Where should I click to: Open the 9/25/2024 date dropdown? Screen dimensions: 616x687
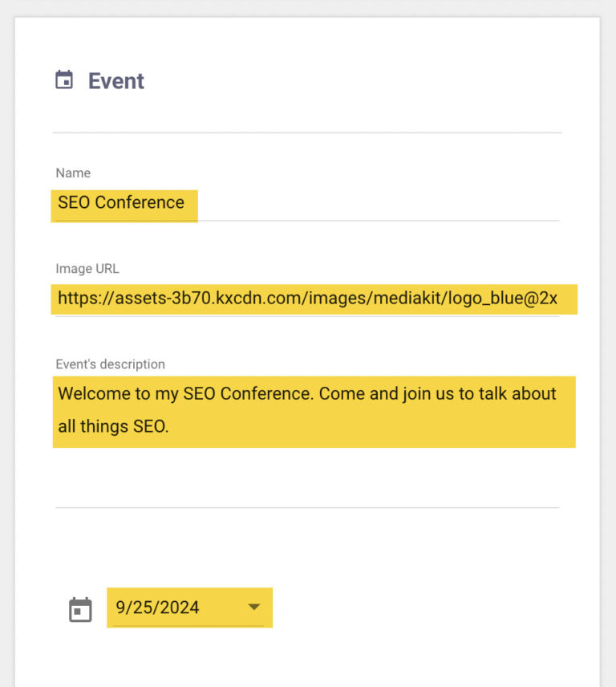tap(189, 608)
